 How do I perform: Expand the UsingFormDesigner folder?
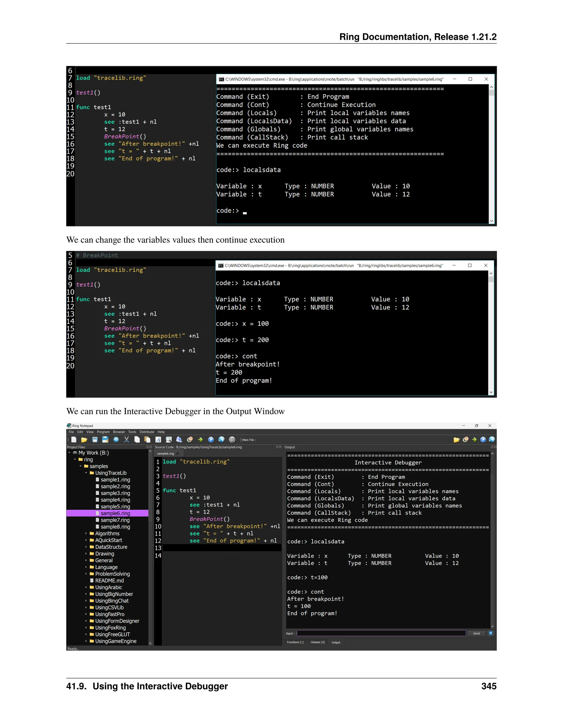click(86, 621)
